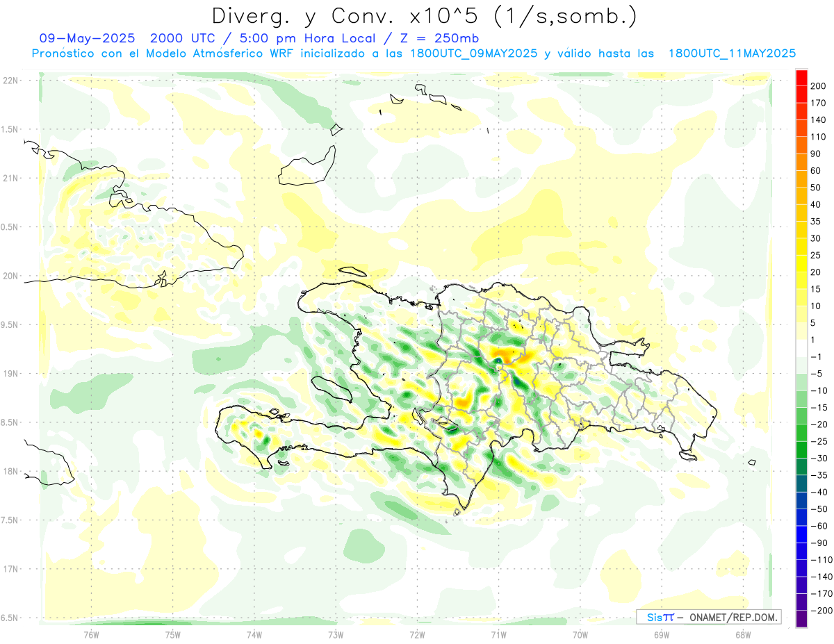Click the purple colorbar segment below -200
Image resolution: width=834 pixels, height=644 pixels.
coord(801,619)
